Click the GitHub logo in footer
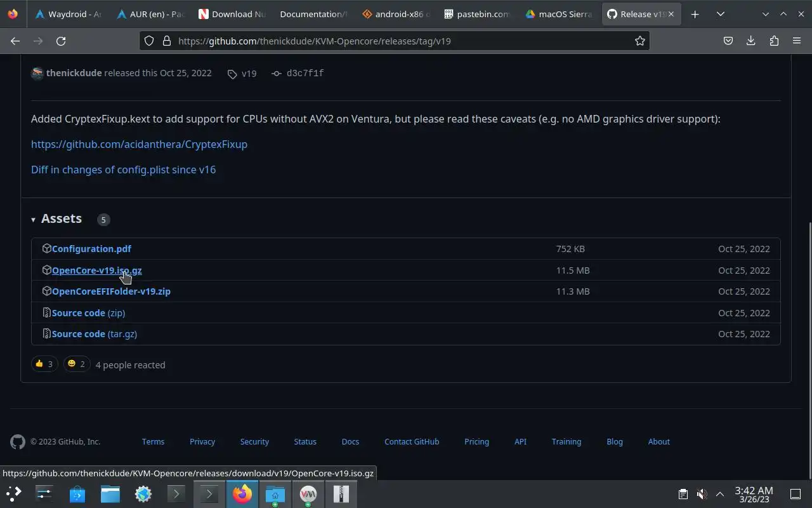This screenshot has width=812, height=508. coord(18,442)
